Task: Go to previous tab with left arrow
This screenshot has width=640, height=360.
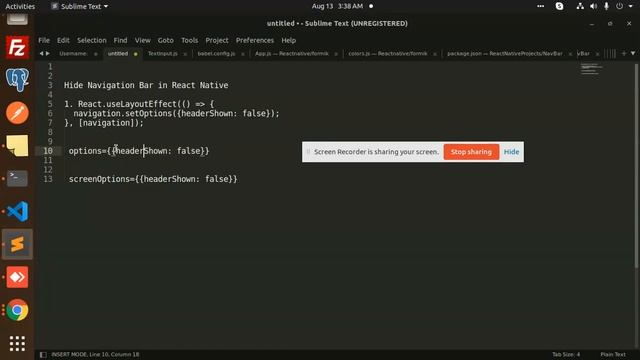Action: tap(41, 53)
